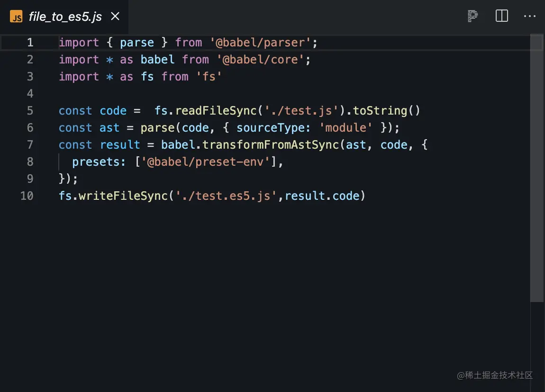Click line number 1 in the gutter
545x392 pixels.
point(30,42)
